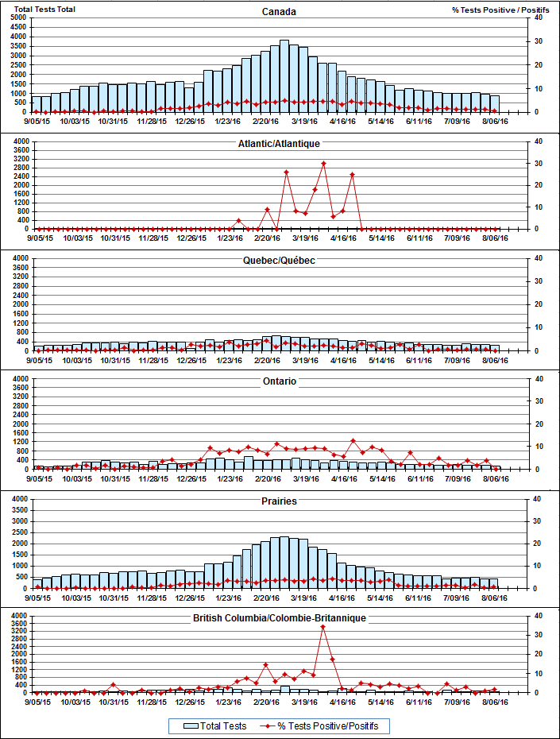Click the Ontario chart title
Screen dimensions: 560x739
[280, 381]
